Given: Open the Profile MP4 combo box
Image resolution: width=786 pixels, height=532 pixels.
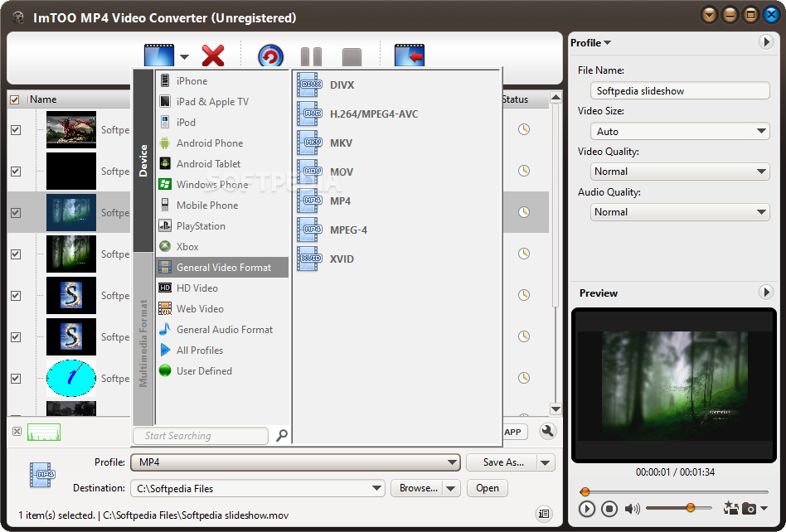Looking at the screenshot, I should [295, 462].
